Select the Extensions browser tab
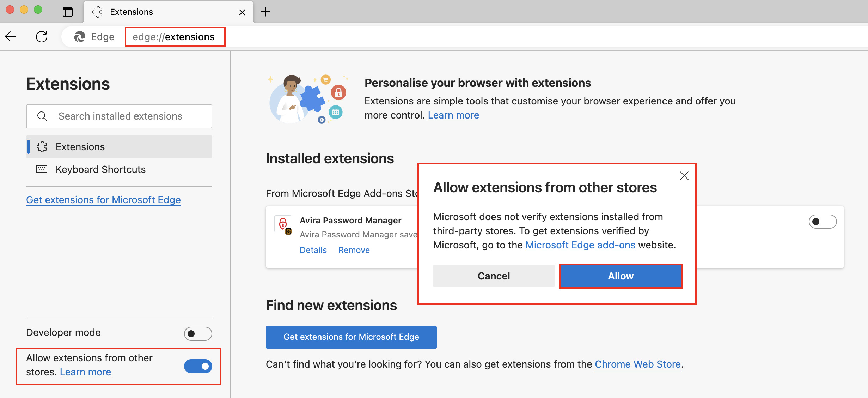Screen dimensions: 868x398 169,12
